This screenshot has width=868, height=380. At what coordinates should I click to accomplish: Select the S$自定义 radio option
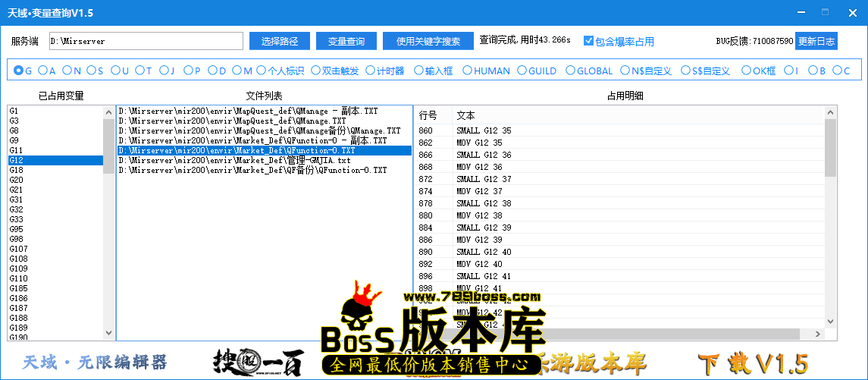[x=705, y=71]
